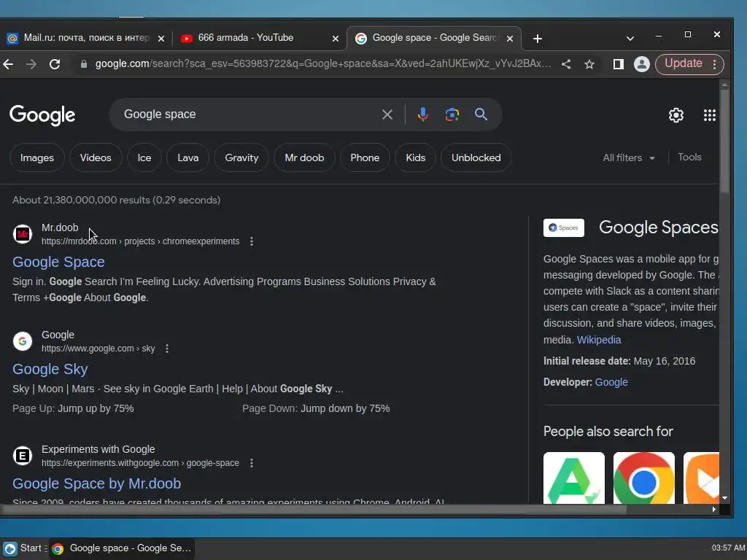Viewport: 747px width, 560px height.
Task: Close the Google space tab
Action: coord(510,39)
